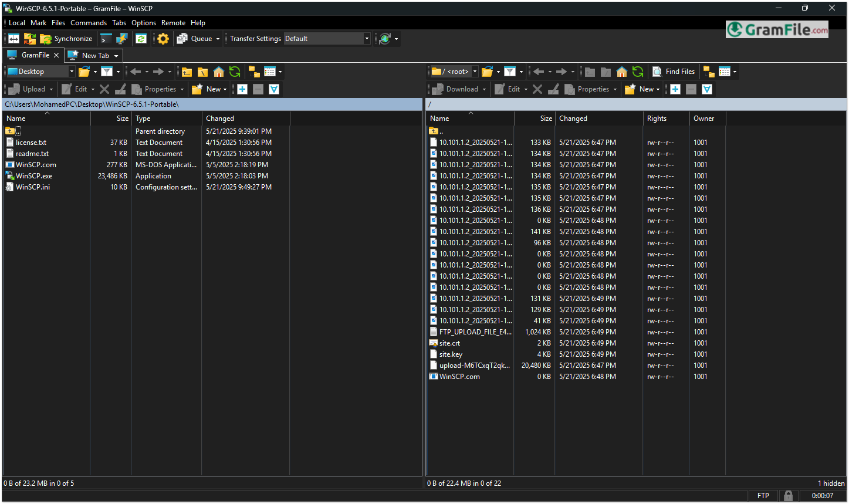
Task: Click the Find Files button
Action: 674,72
